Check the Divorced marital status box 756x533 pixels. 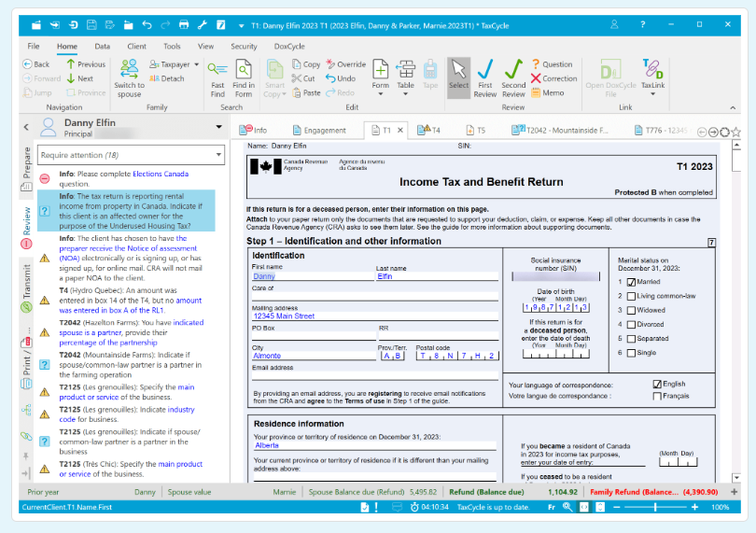(x=631, y=325)
